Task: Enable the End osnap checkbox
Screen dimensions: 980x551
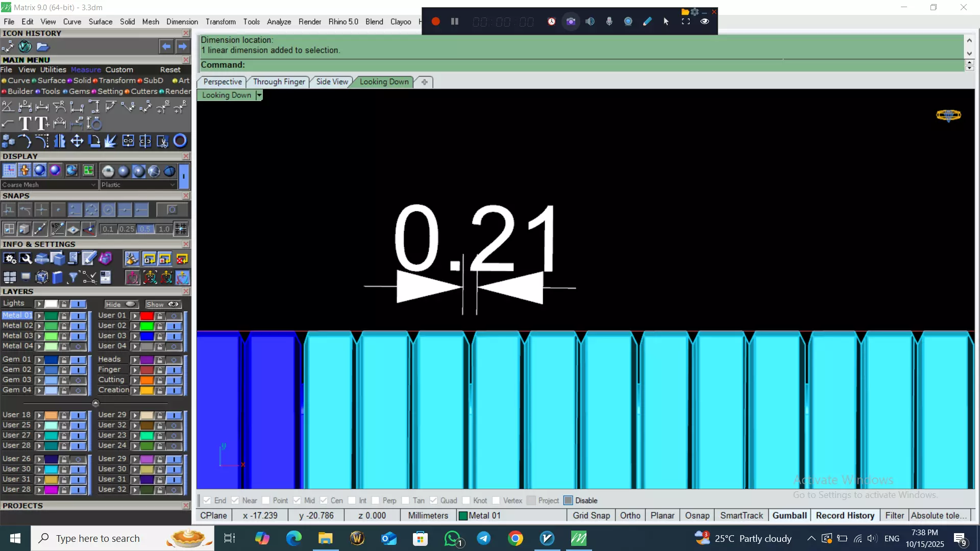Action: tap(207, 500)
